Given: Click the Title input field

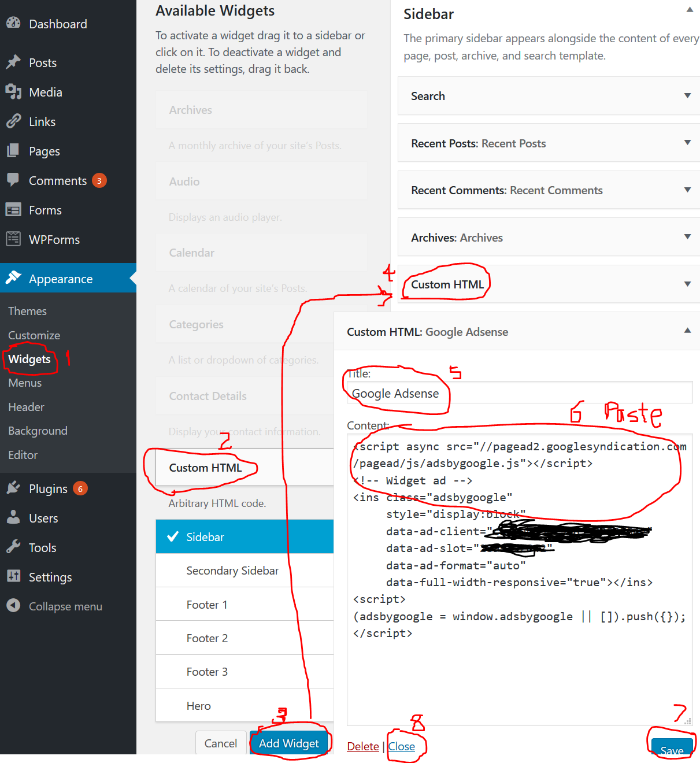Looking at the screenshot, I should (x=520, y=392).
